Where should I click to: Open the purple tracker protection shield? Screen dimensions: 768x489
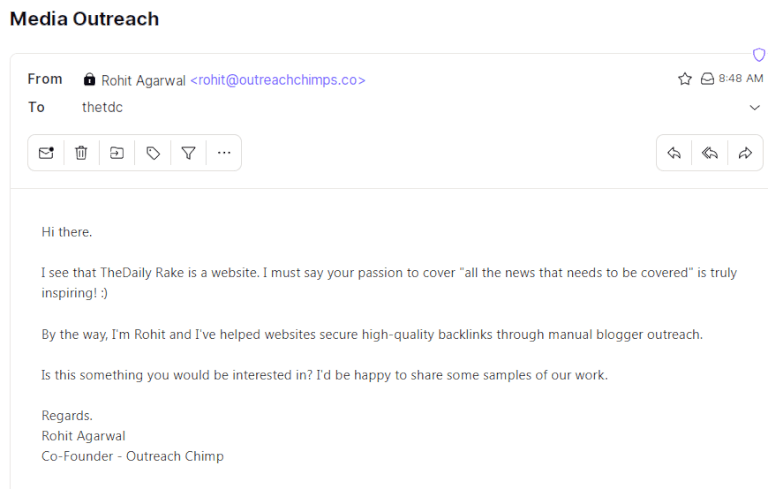coord(759,54)
